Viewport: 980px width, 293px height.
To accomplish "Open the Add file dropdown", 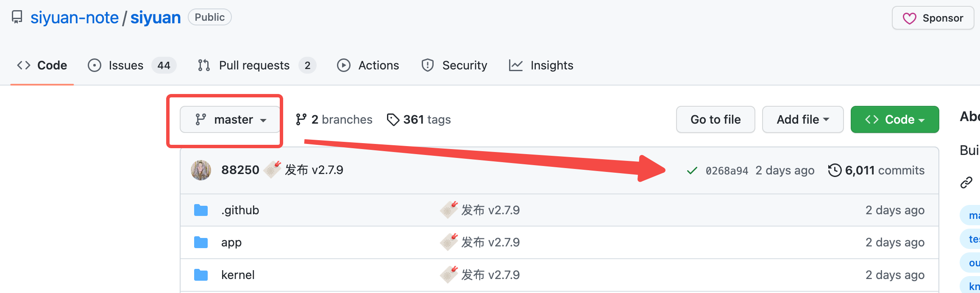I will pyautogui.click(x=802, y=120).
